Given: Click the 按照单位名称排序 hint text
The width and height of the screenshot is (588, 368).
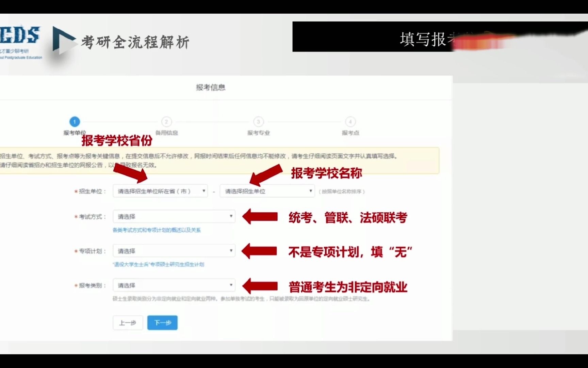Looking at the screenshot, I should click(x=341, y=191).
